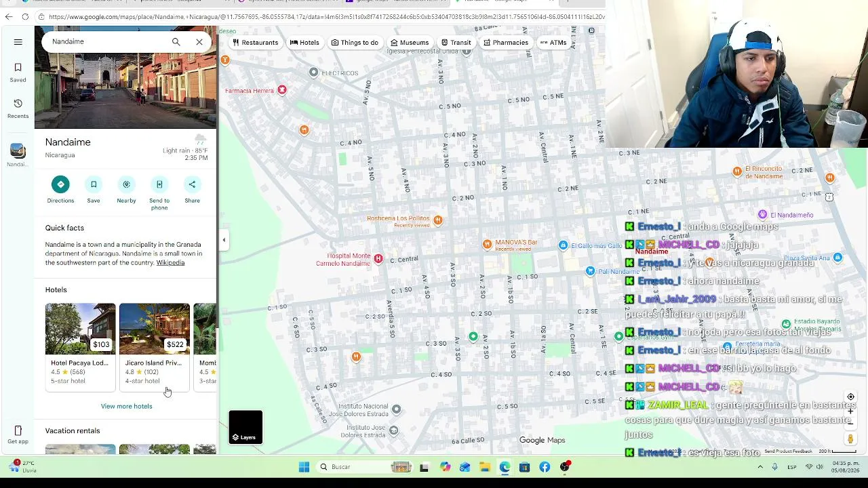Screen dimensions: 868x488
Task: Open Microsoft Edge from the taskbar
Action: 505,467
